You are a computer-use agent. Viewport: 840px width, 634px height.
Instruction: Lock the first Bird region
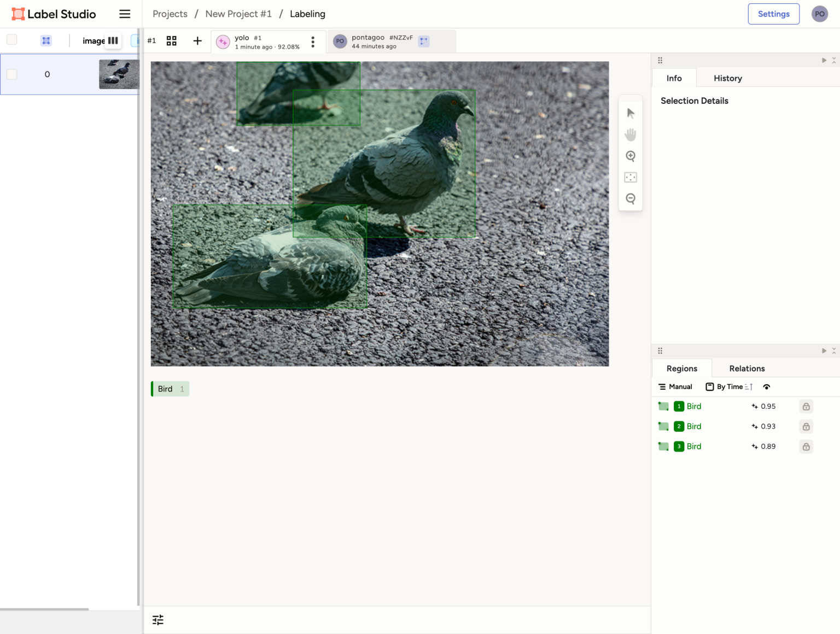[806, 407]
